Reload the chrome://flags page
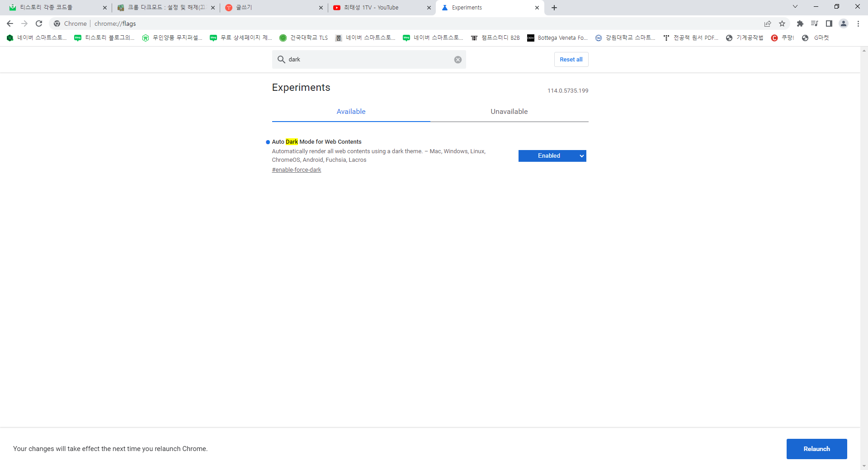 coord(39,23)
